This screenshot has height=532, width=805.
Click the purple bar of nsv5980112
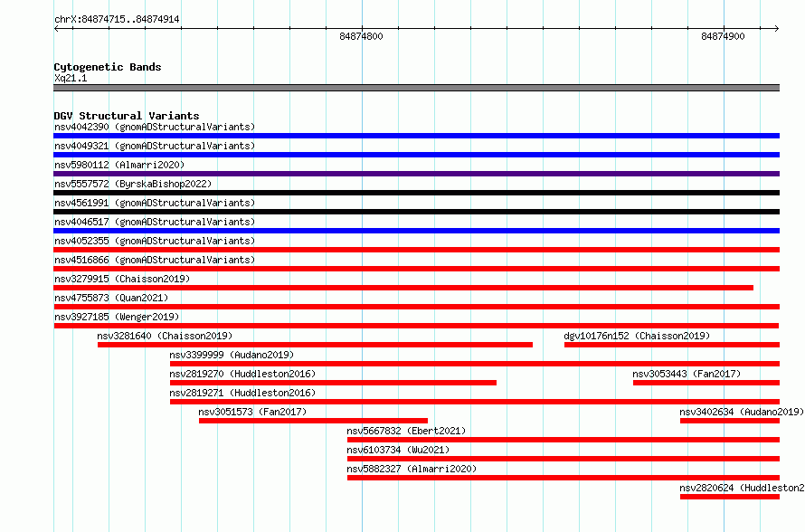[x=416, y=174]
